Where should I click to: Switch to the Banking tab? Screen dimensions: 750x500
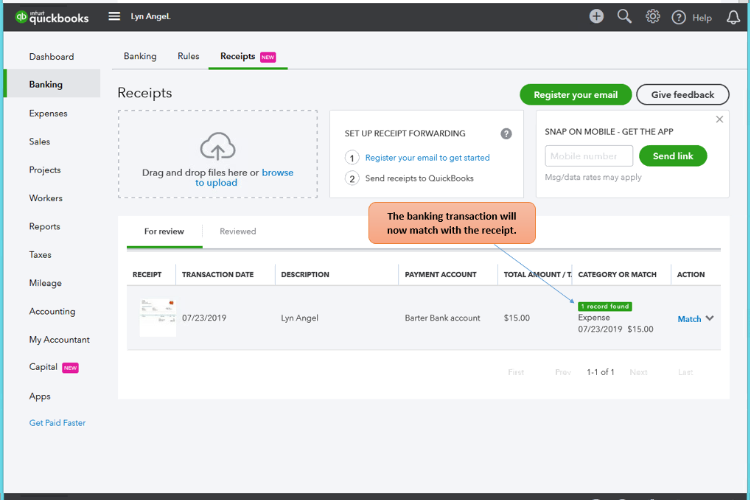click(x=140, y=56)
